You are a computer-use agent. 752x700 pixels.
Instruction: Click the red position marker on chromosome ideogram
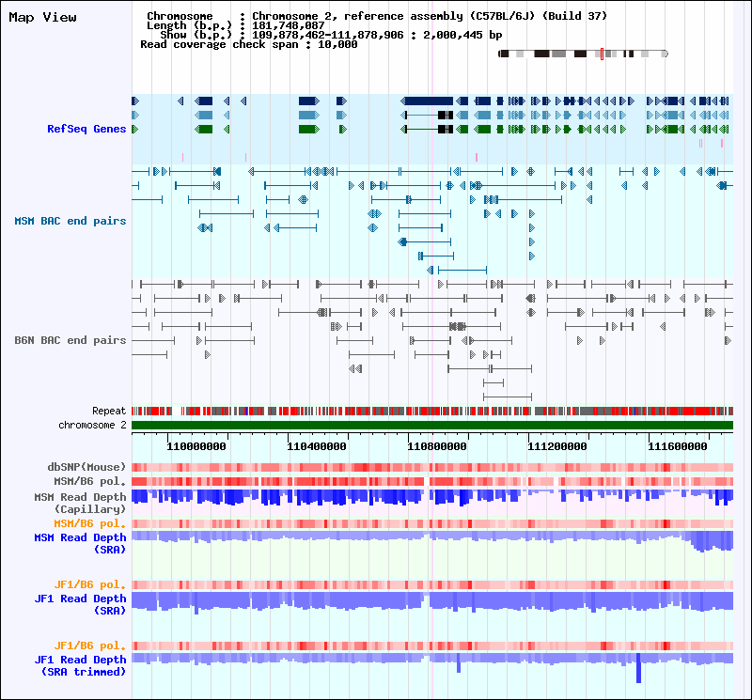tap(602, 54)
